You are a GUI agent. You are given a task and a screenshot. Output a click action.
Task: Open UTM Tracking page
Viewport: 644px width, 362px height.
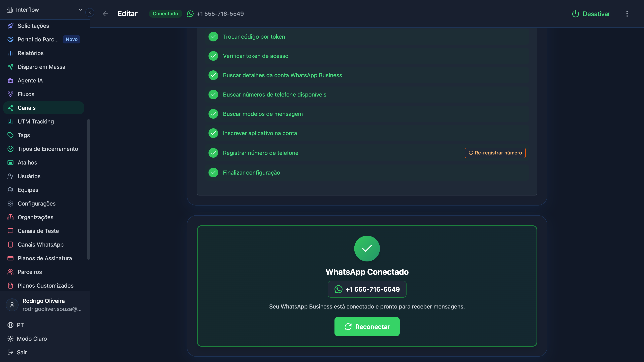point(44,121)
